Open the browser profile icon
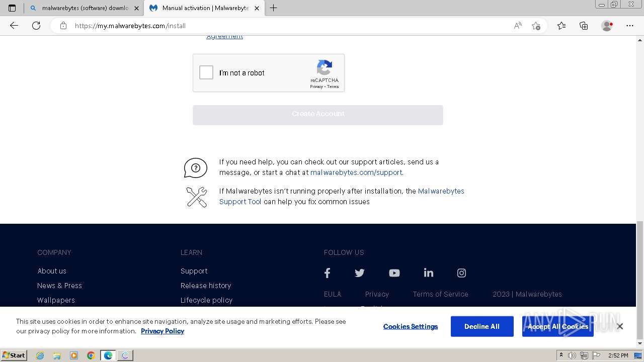 pyautogui.click(x=607, y=26)
